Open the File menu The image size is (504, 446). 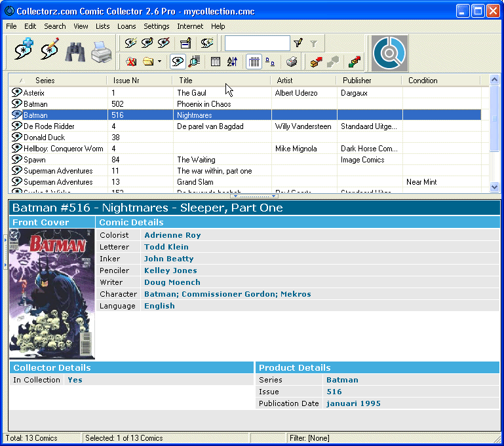click(x=11, y=26)
